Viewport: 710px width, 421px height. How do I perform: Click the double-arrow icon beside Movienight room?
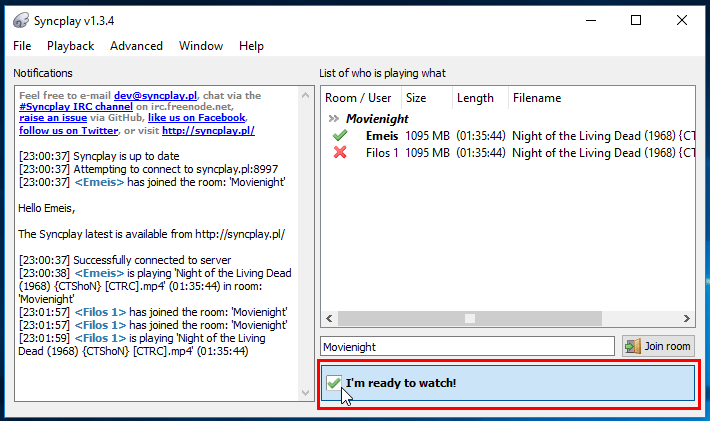(334, 119)
